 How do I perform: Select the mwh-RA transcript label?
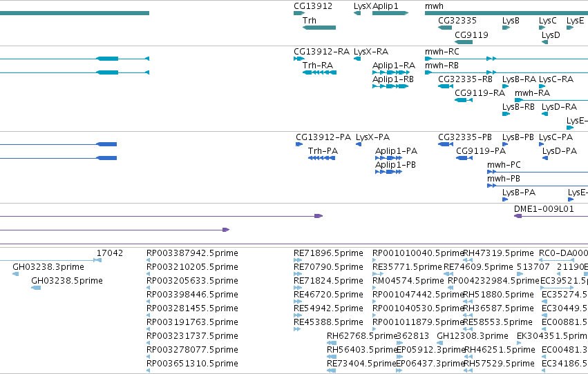532,93
